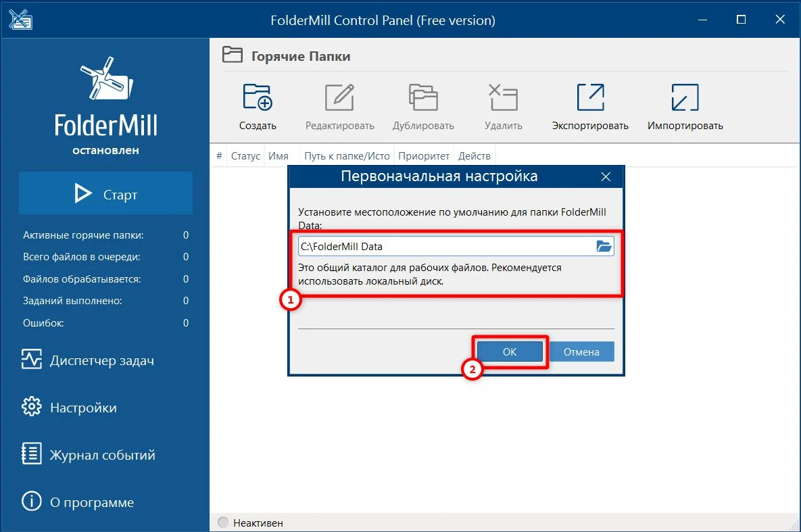The width and height of the screenshot is (801, 532).
Task: Click the Дублировать folders icon
Action: pyautogui.click(x=423, y=98)
